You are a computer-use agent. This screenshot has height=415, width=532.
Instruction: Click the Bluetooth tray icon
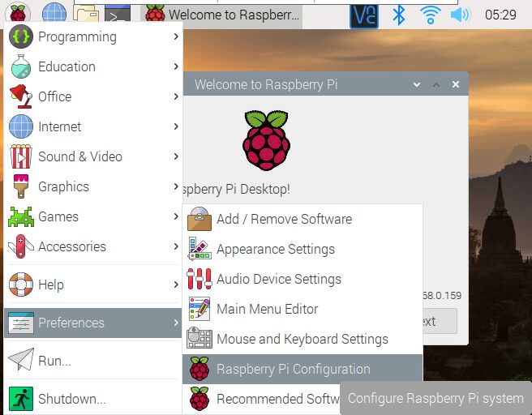coord(399,15)
